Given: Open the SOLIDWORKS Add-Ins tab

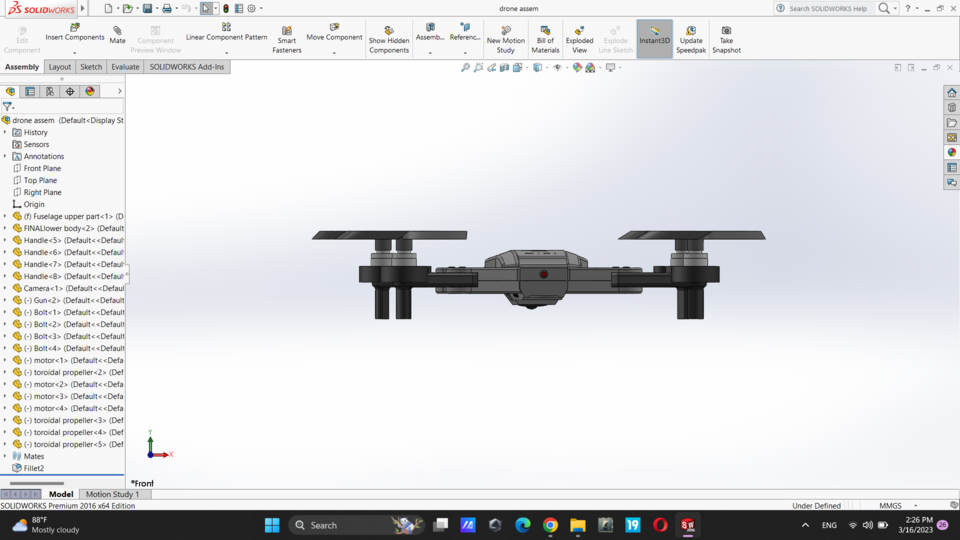Looking at the screenshot, I should [x=187, y=67].
